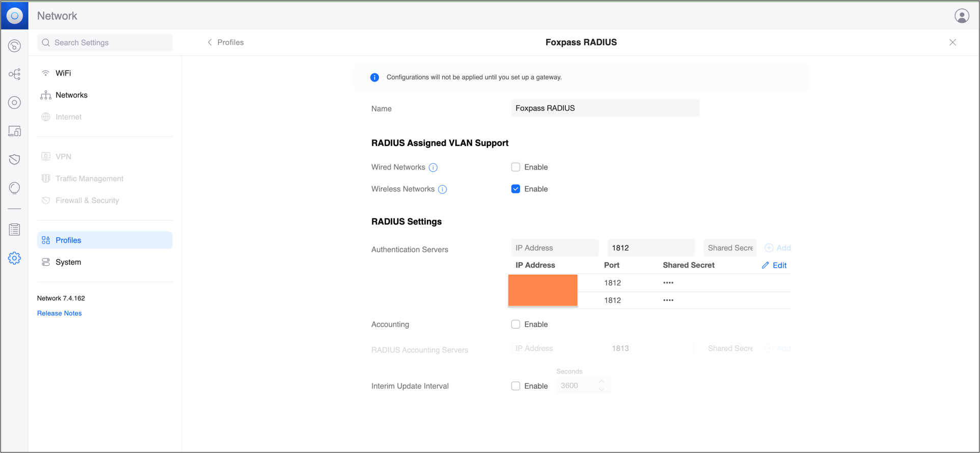
Task: Open Traffic Management settings
Action: [x=104, y=179]
